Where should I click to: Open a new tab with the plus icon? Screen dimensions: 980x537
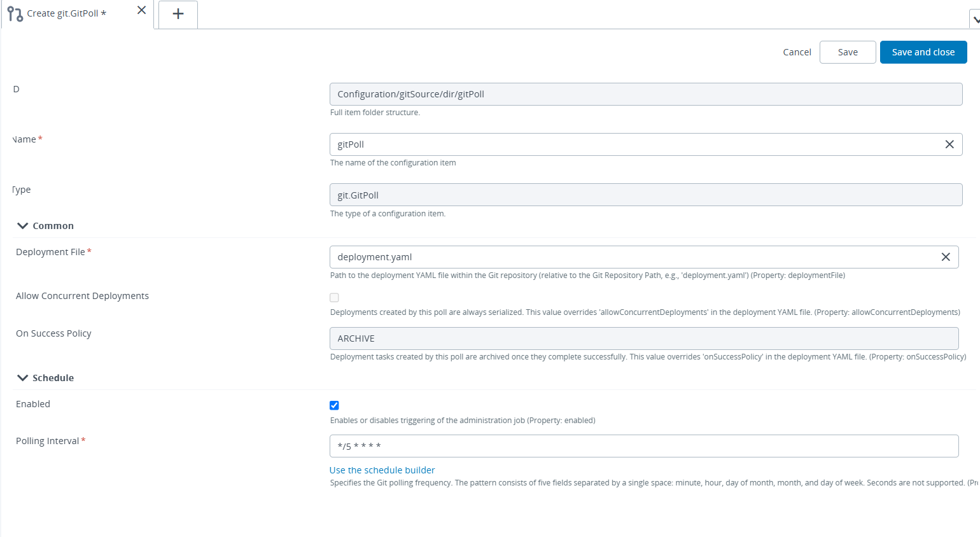tap(178, 14)
